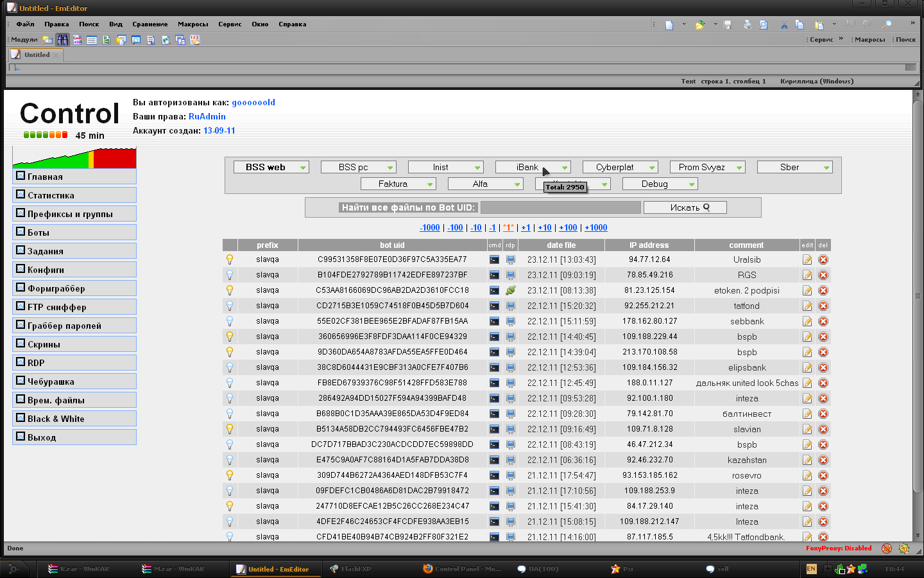
Task: Click edit icon for the elipsbank row
Action: pyautogui.click(x=807, y=368)
